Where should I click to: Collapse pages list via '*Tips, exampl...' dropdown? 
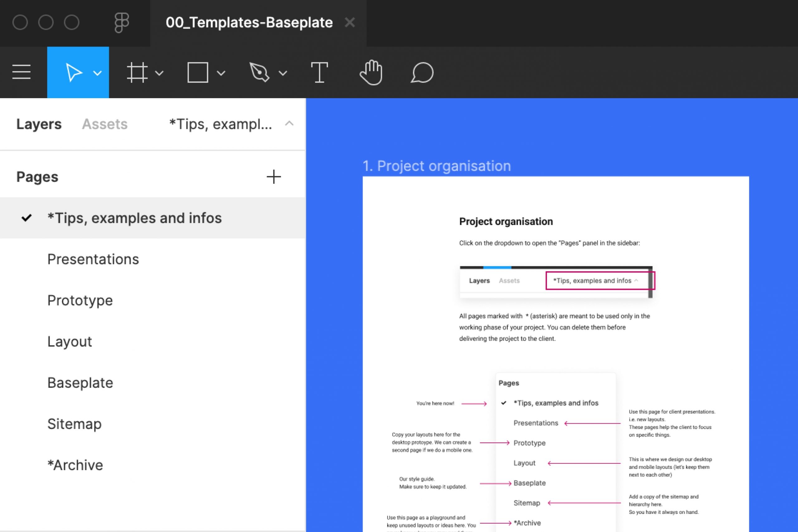[x=231, y=124]
